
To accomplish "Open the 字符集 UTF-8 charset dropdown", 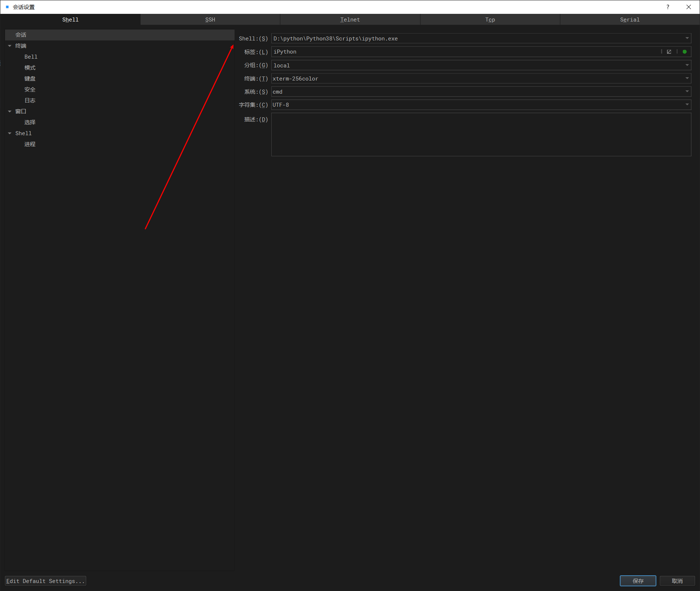I will [687, 105].
